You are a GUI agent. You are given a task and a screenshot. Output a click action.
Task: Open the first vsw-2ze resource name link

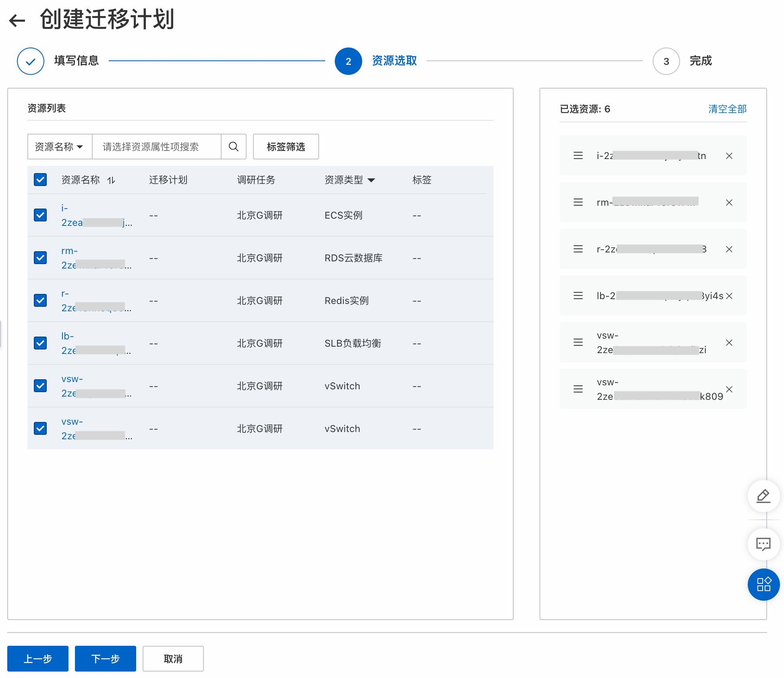coord(97,386)
